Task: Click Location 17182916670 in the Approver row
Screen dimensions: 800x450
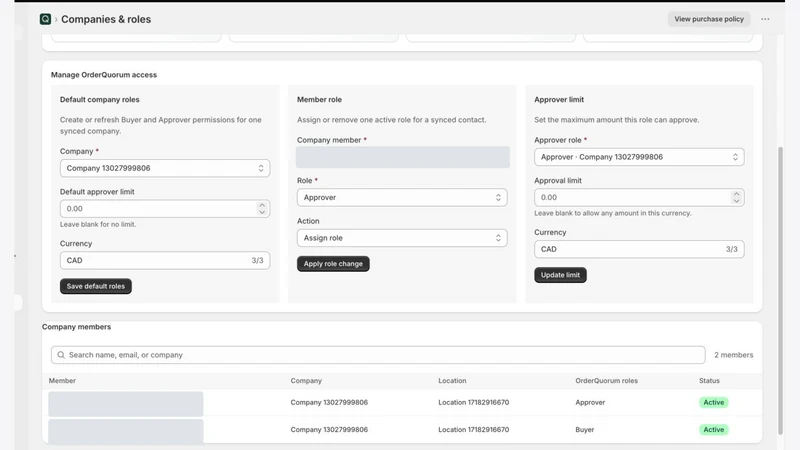Action: pyautogui.click(x=473, y=402)
